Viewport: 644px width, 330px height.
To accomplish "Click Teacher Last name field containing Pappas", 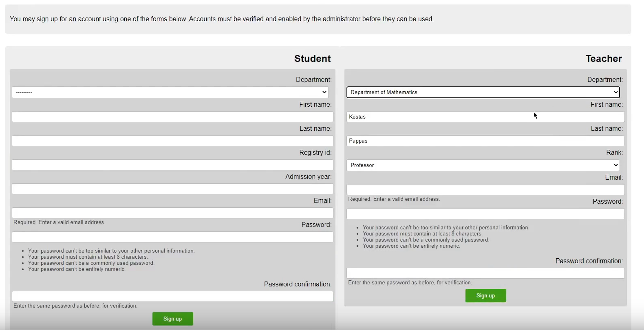I will [x=485, y=141].
